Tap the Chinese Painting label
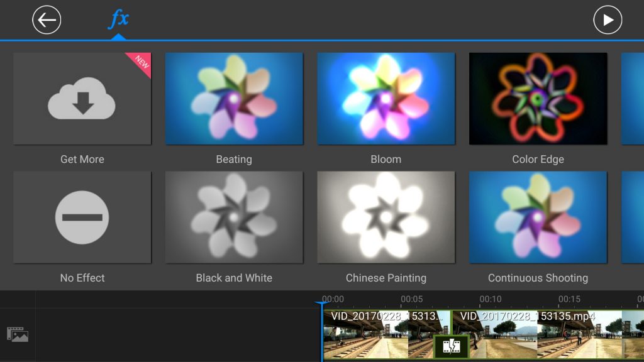The height and width of the screenshot is (362, 644). pos(386,278)
